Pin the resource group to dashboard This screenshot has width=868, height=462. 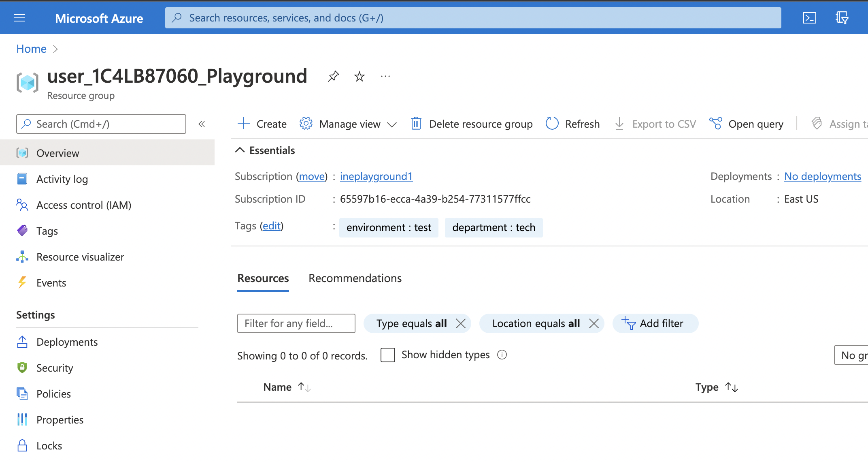tap(333, 76)
